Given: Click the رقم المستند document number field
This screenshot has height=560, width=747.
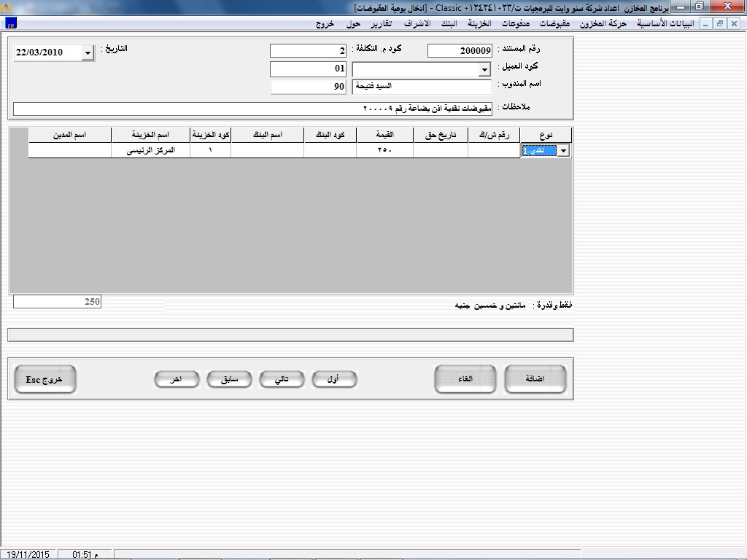Looking at the screenshot, I should [x=460, y=51].
